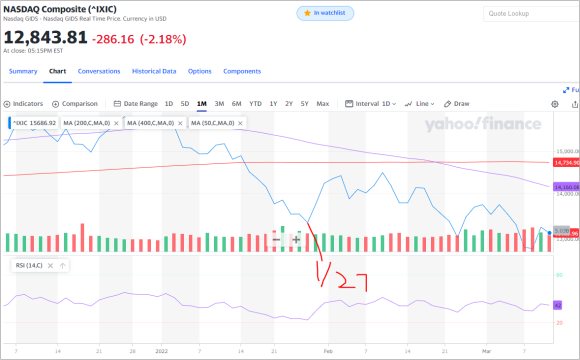
Task: Select the MA (400,C,MA,0) legend label
Action: click(150, 123)
